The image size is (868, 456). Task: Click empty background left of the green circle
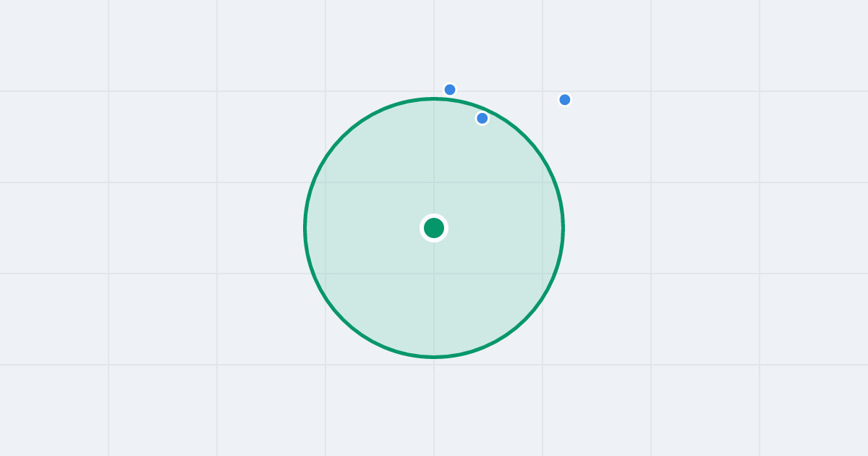coord(181,228)
